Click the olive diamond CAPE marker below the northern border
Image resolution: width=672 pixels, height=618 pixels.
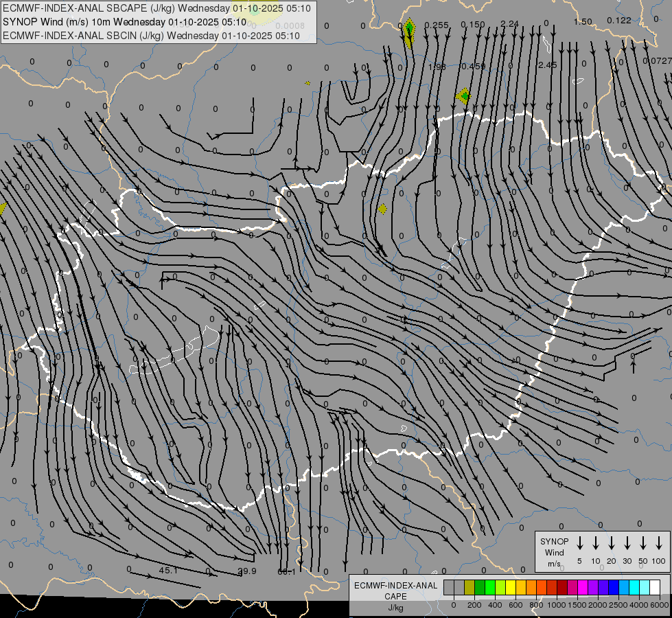[x=382, y=209]
